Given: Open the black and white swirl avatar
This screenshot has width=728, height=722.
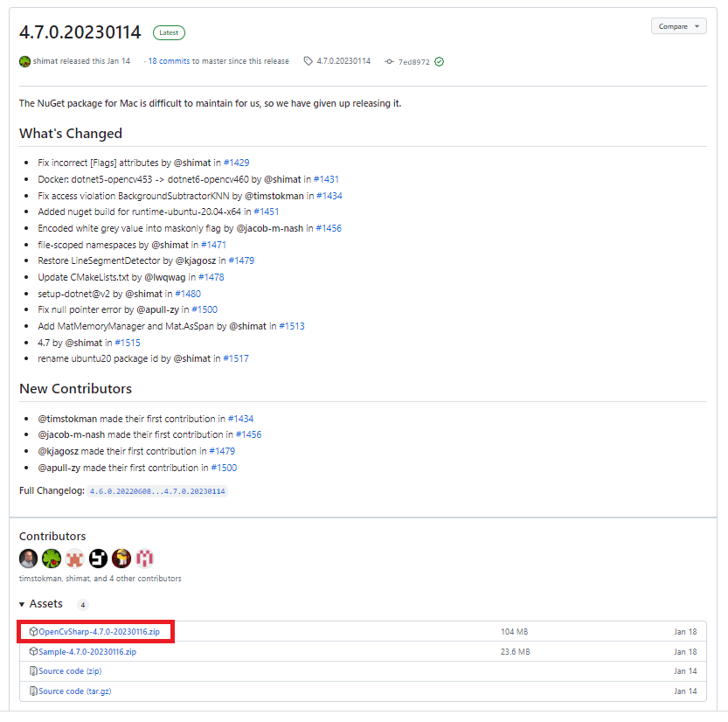Looking at the screenshot, I should coord(98,559).
